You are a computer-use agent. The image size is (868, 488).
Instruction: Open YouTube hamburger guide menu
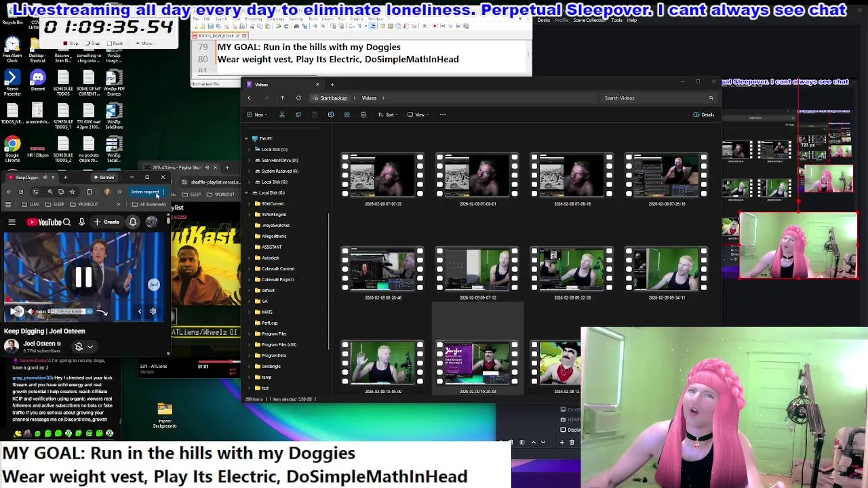tap(12, 222)
